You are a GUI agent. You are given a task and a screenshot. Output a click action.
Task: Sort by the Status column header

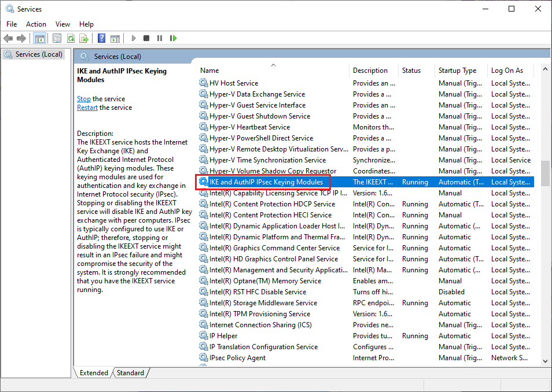pos(411,71)
